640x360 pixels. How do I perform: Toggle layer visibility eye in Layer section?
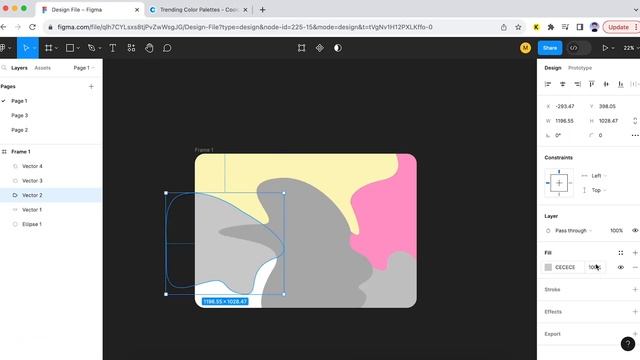pos(635,231)
